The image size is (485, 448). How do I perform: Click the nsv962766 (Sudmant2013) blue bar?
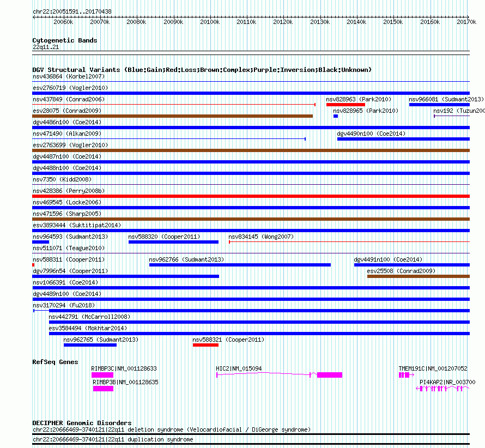(240, 265)
